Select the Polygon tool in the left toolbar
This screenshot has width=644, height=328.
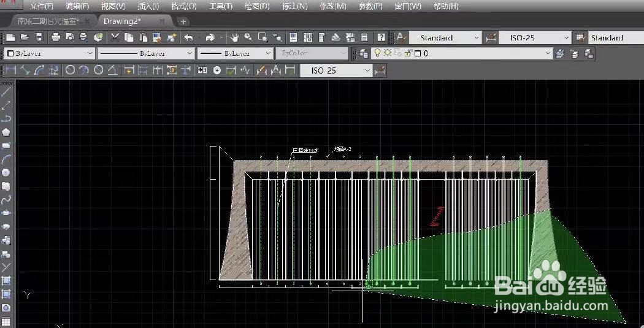click(x=6, y=132)
